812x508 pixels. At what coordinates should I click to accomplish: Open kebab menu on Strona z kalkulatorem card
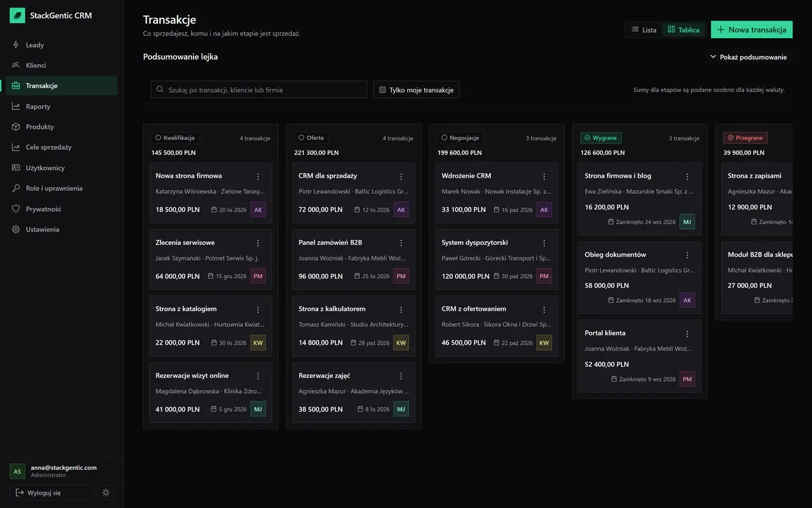point(401,310)
